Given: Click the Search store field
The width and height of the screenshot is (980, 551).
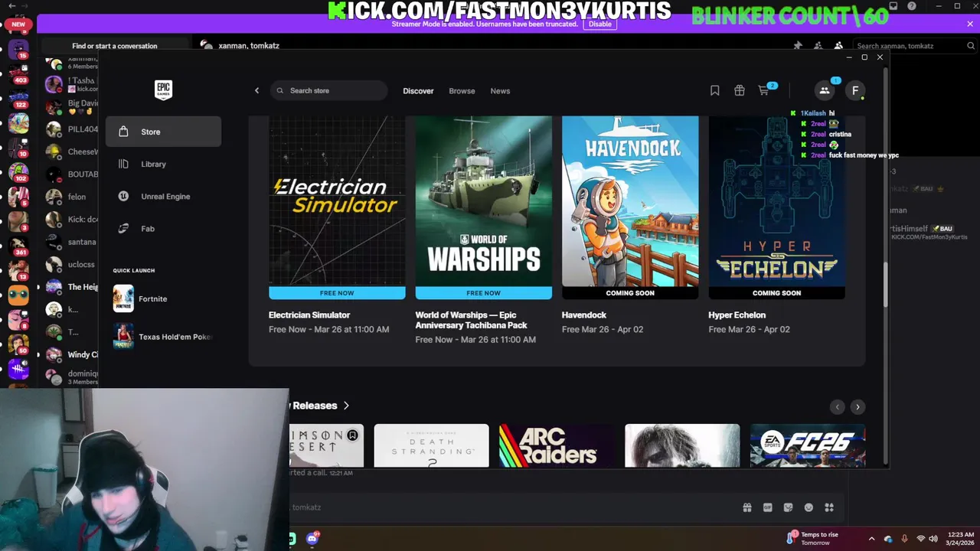Looking at the screenshot, I should click(328, 90).
